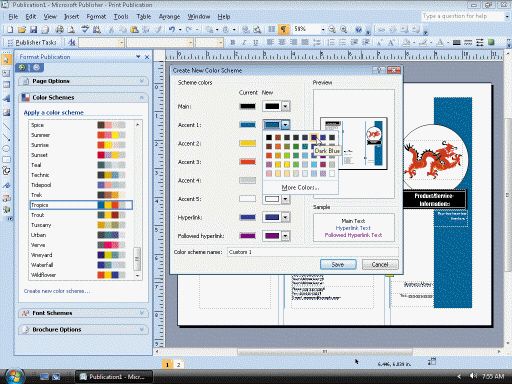
Task: Select the Line tool in Objects toolbar
Action: tap(6, 126)
